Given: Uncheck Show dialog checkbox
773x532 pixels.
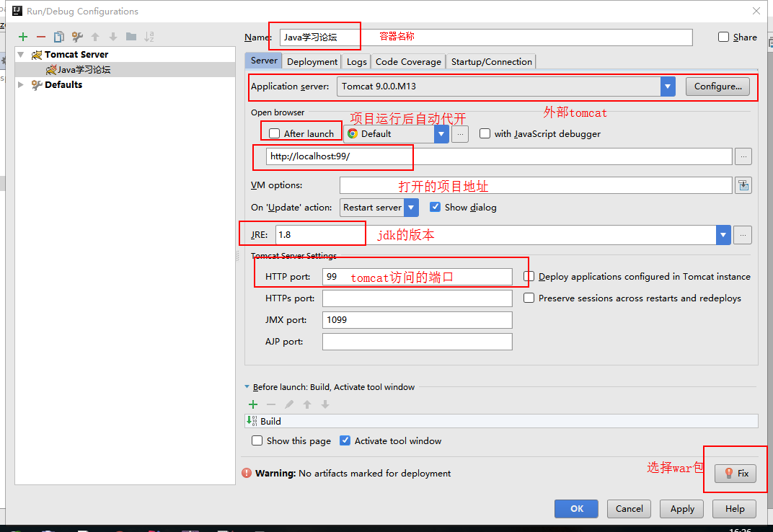Looking at the screenshot, I should coord(435,207).
